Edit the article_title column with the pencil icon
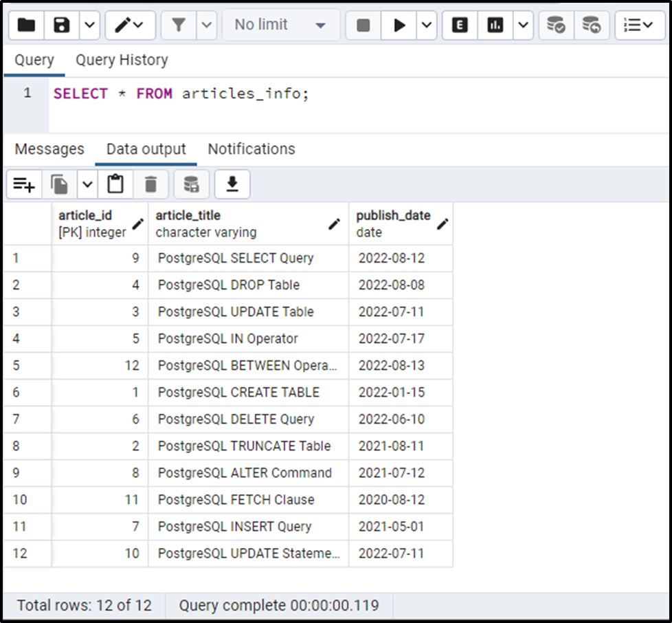The width and height of the screenshot is (672, 623). click(335, 223)
